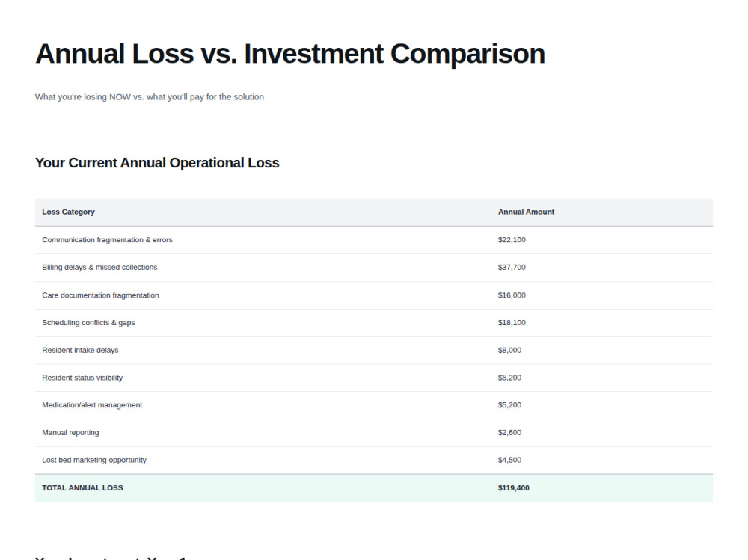Image resolution: width=748 pixels, height=560 pixels.
Task: Click the $37,700 amount cell
Action: point(512,268)
